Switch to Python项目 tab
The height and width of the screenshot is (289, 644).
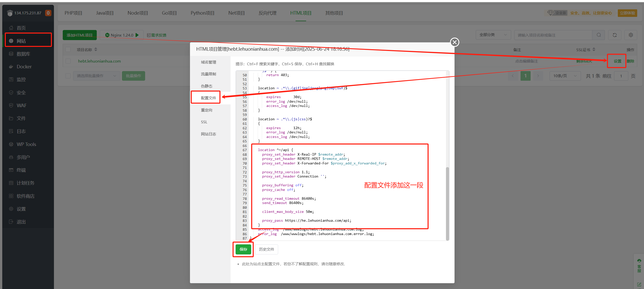(x=203, y=13)
